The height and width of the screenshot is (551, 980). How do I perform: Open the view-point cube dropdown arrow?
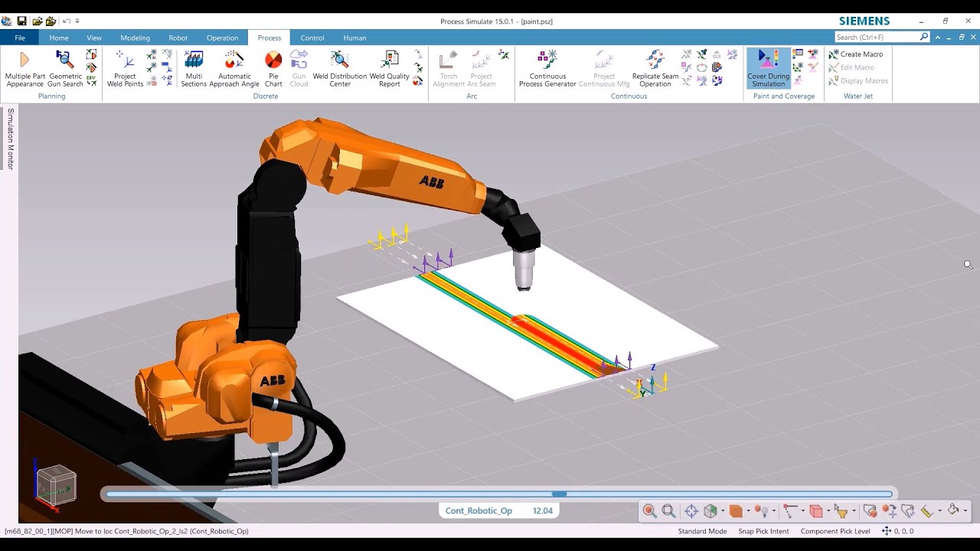(723, 510)
